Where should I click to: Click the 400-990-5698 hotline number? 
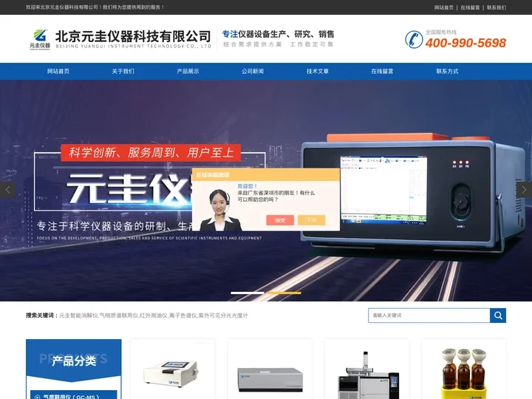[465, 43]
